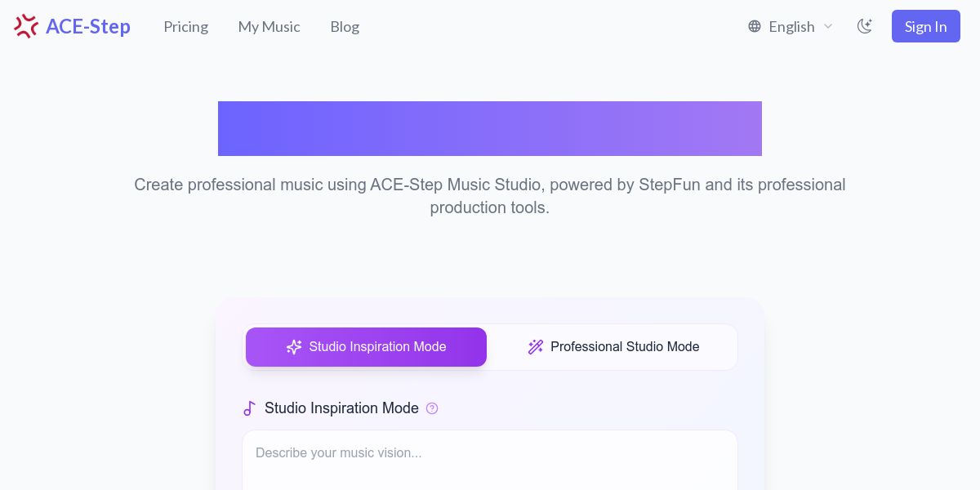Click the music note icon beside the heading
The width and height of the screenshot is (980, 490).
tap(250, 408)
